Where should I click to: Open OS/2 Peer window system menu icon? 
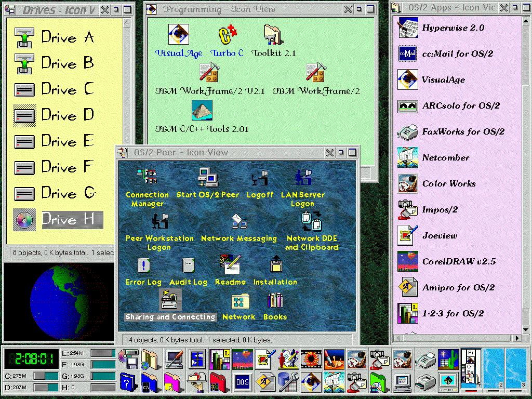[x=122, y=153]
